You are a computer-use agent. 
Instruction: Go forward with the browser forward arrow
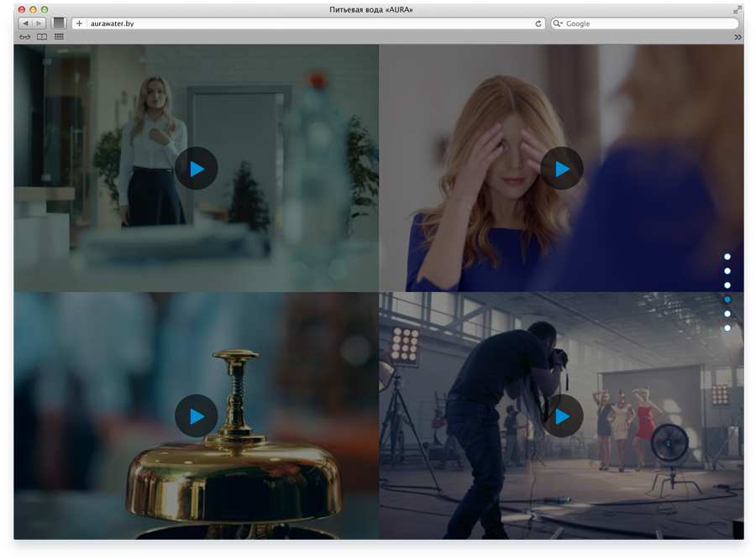pyautogui.click(x=39, y=24)
